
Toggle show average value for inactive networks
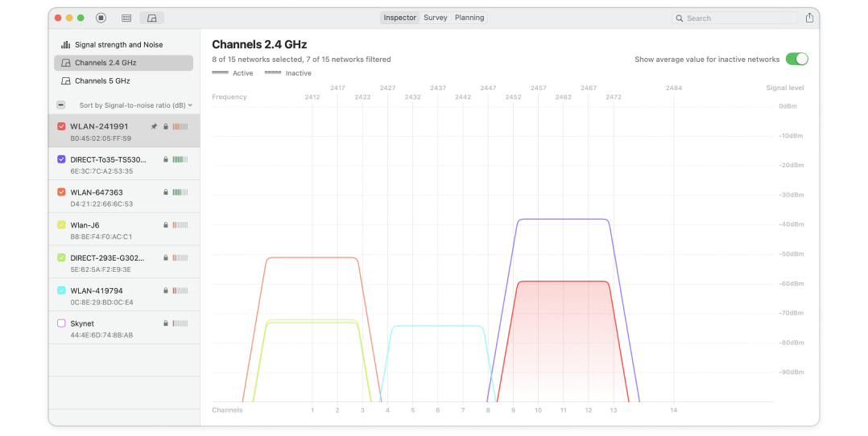pyautogui.click(x=796, y=60)
